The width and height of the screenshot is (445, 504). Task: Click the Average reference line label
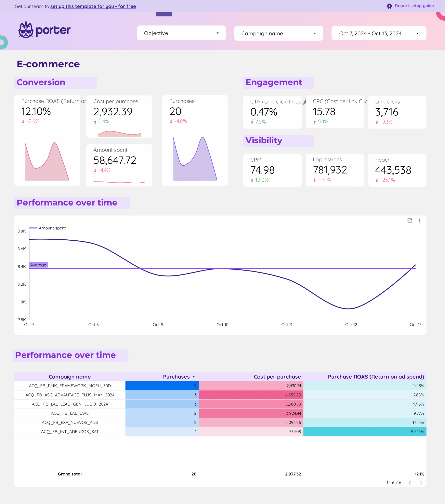[x=38, y=265]
